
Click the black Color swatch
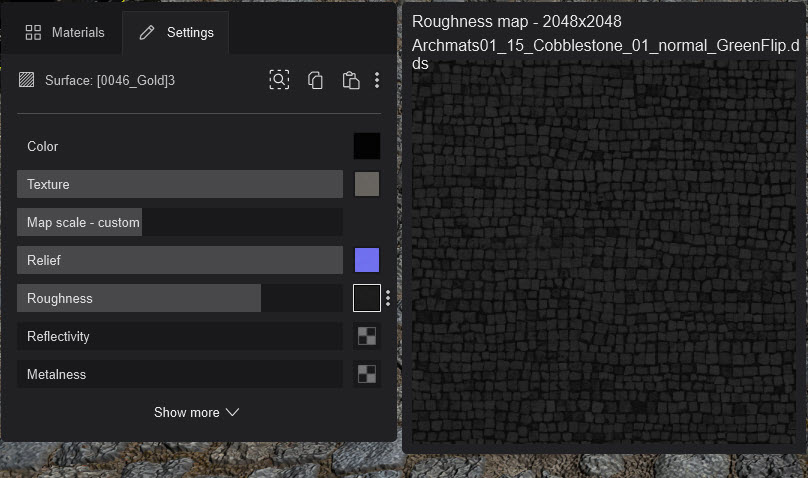tap(367, 146)
